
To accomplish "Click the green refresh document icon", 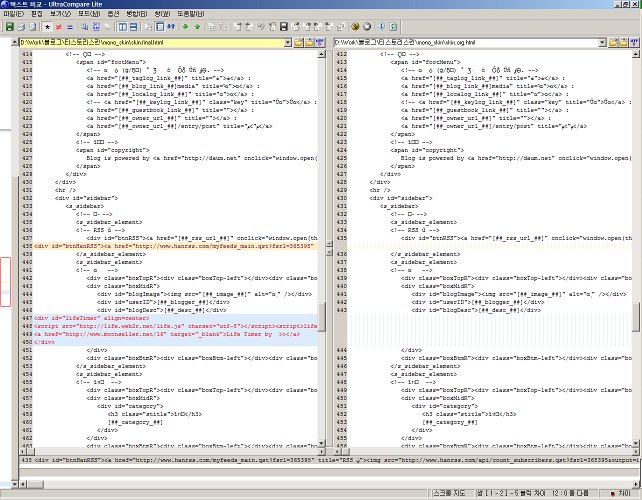I will (x=393, y=27).
